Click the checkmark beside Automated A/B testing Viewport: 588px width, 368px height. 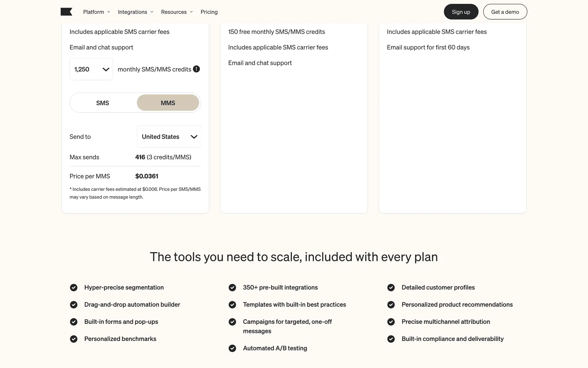232,348
